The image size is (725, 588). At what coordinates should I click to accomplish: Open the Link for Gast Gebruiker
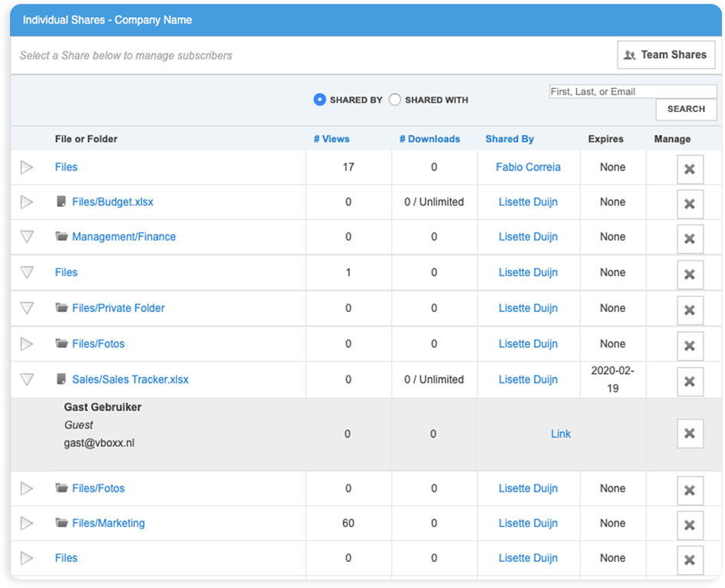tap(561, 434)
